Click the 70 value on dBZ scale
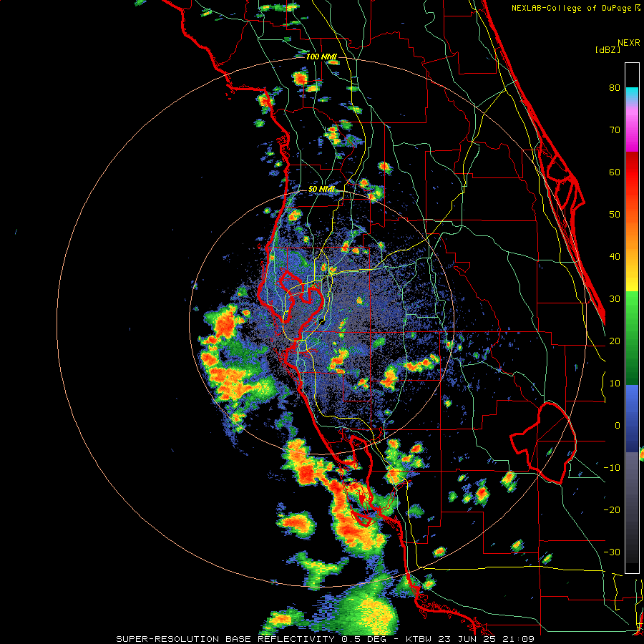The image size is (644, 644). tap(615, 130)
